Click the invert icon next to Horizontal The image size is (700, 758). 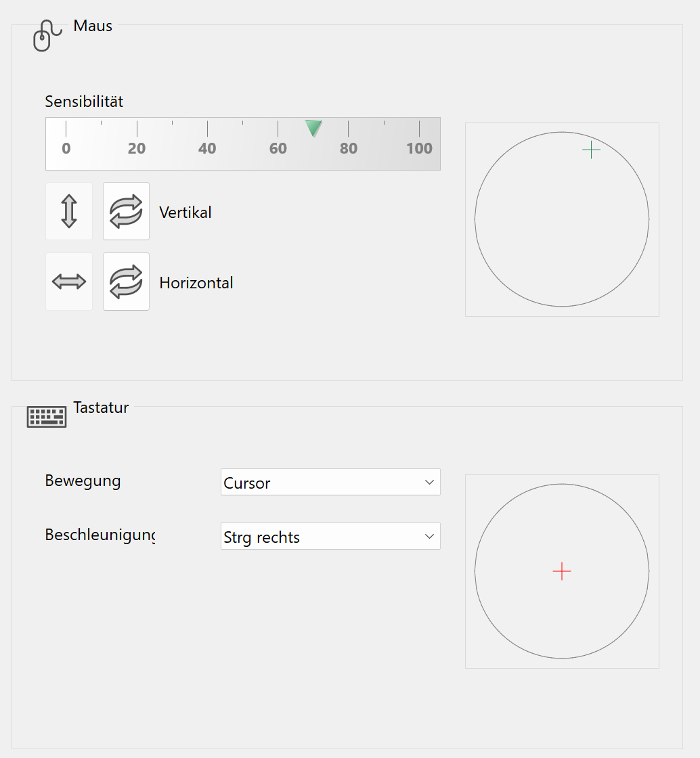(x=126, y=282)
